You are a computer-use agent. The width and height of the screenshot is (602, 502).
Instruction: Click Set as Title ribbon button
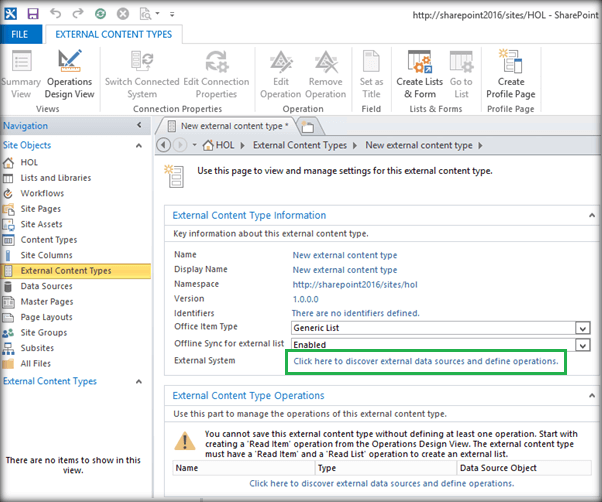[x=371, y=74]
